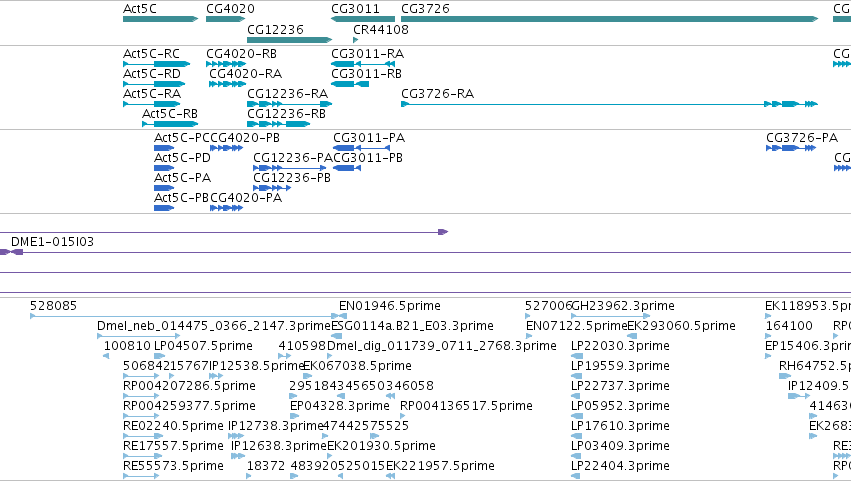Select the LP22030.3prime EST label
Screen dimensions: 851x481
coord(620,346)
